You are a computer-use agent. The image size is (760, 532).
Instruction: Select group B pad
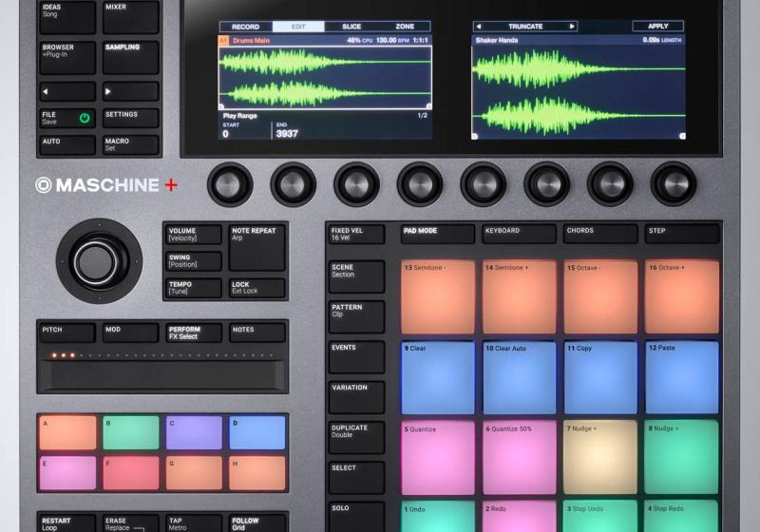pos(131,432)
